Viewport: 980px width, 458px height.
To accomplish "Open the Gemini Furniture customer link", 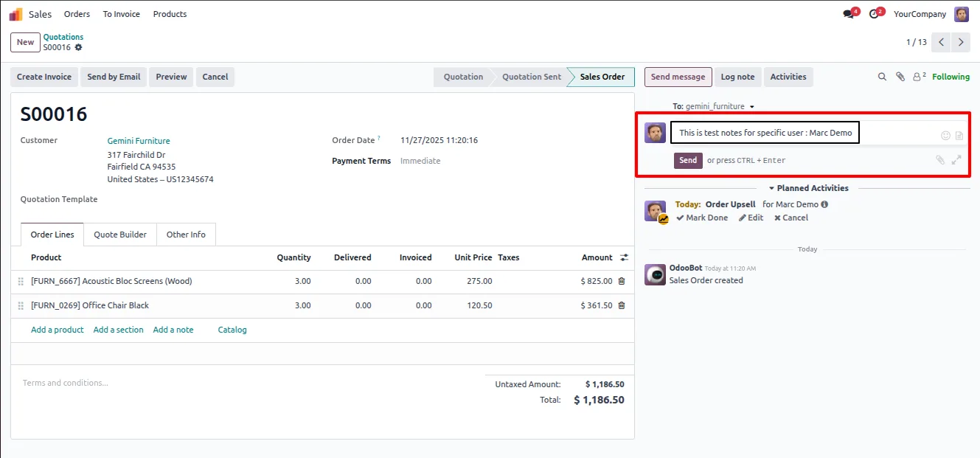I will point(139,141).
